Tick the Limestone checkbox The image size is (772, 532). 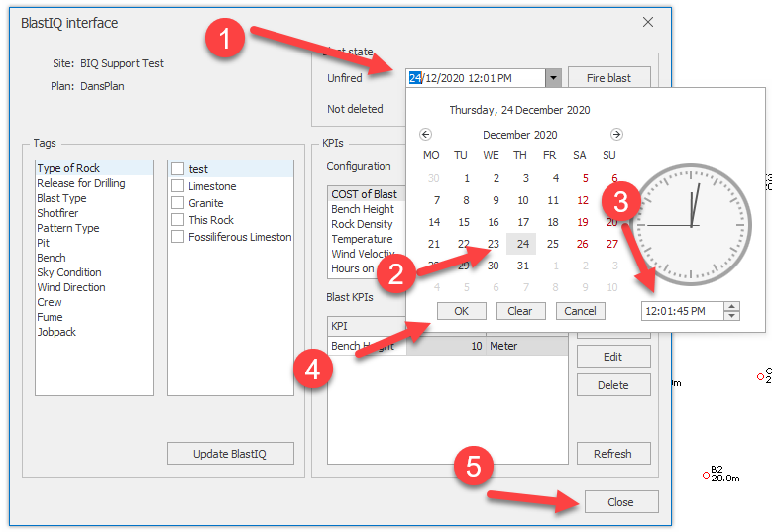click(177, 186)
